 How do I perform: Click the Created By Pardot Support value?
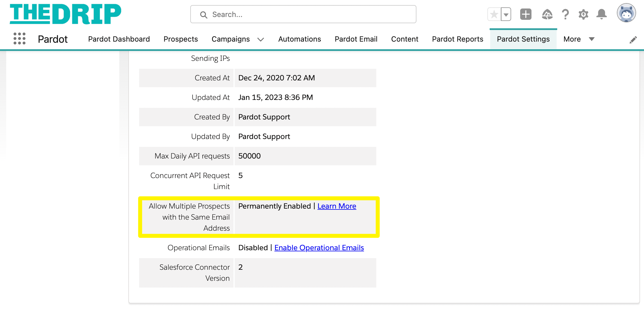coord(264,117)
